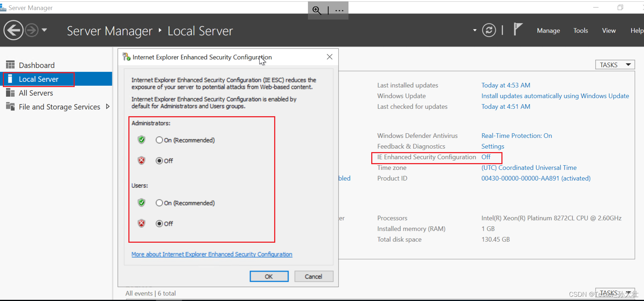The width and height of the screenshot is (644, 301).
Task: Expand the File and Storage Services arrow
Action: click(x=108, y=106)
